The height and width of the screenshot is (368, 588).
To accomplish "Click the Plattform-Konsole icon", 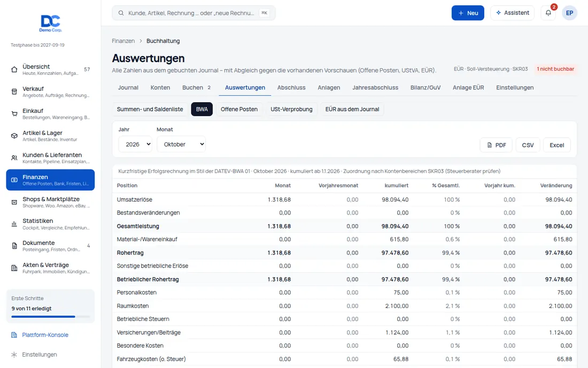I will 14,335.
